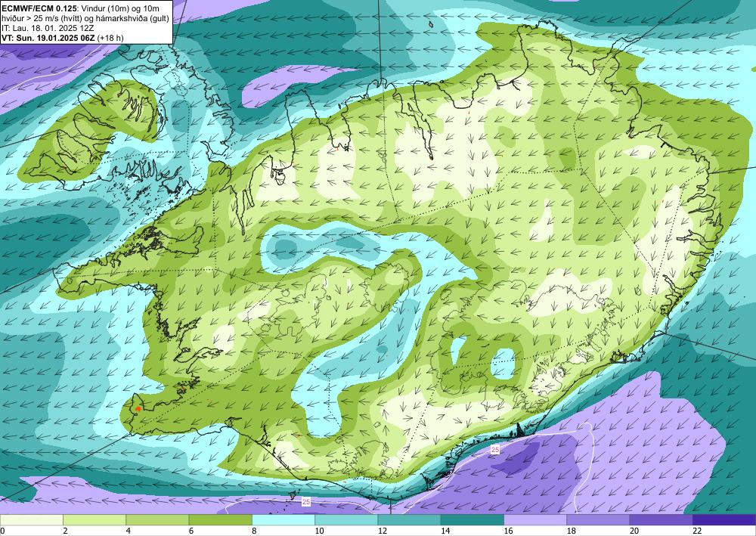Click the lavender 16–18 m/s legend swatch
This screenshot has height=536, width=756.
(535, 520)
